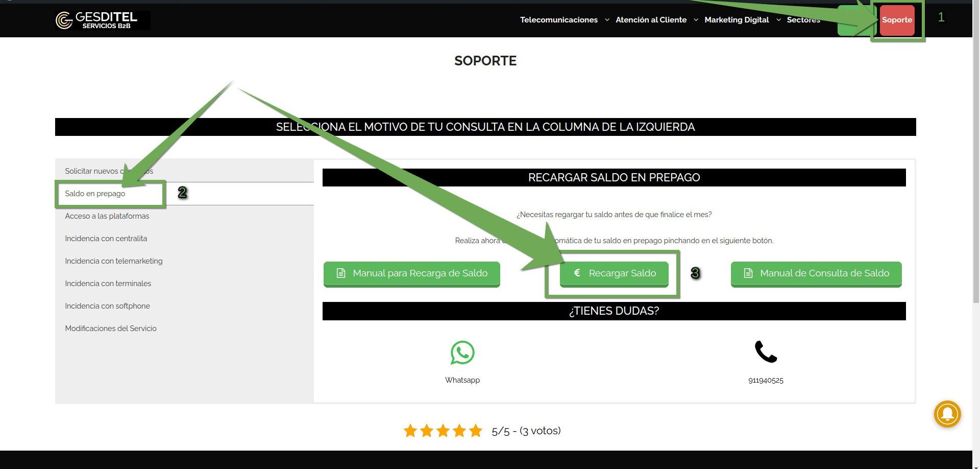Expand the Telecomunicaciones dropdown
980x469 pixels.
coord(558,20)
